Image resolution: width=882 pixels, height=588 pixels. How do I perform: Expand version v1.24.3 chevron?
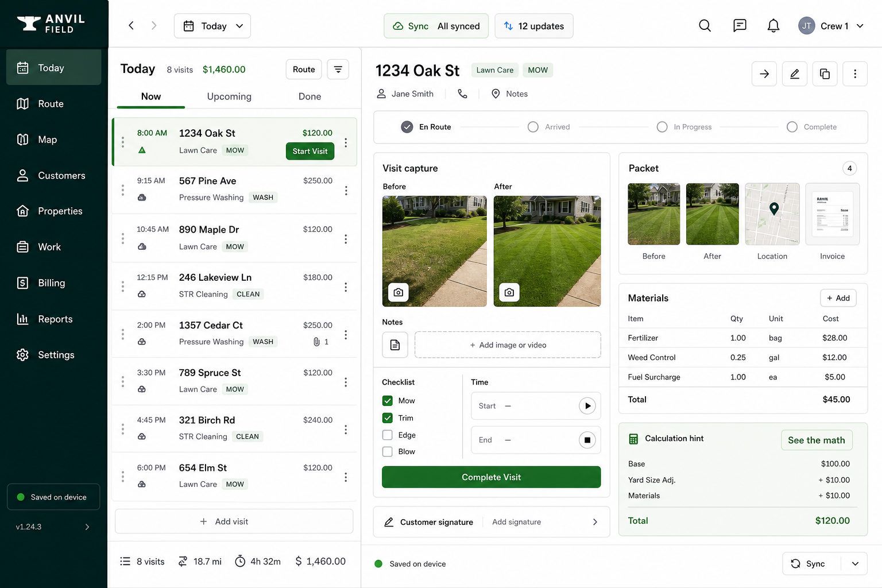point(87,527)
